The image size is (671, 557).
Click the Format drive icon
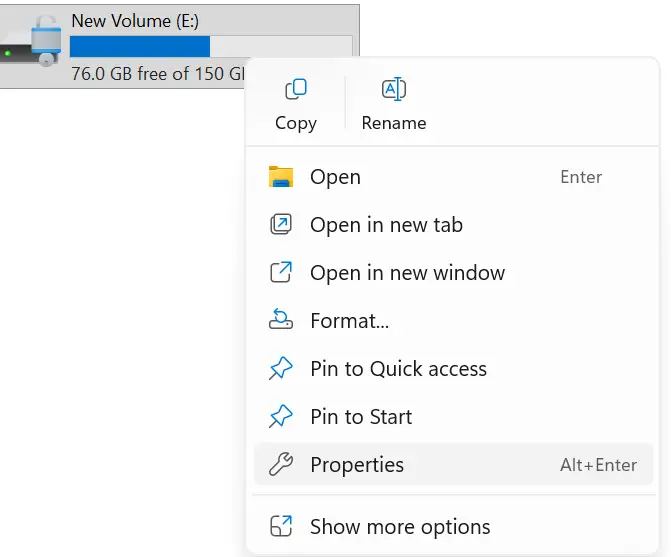(281, 321)
